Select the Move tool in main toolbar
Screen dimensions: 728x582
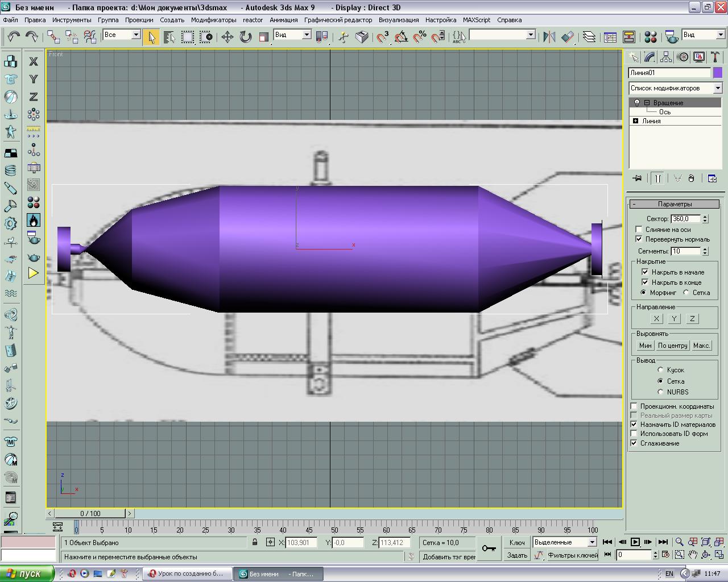tap(227, 37)
